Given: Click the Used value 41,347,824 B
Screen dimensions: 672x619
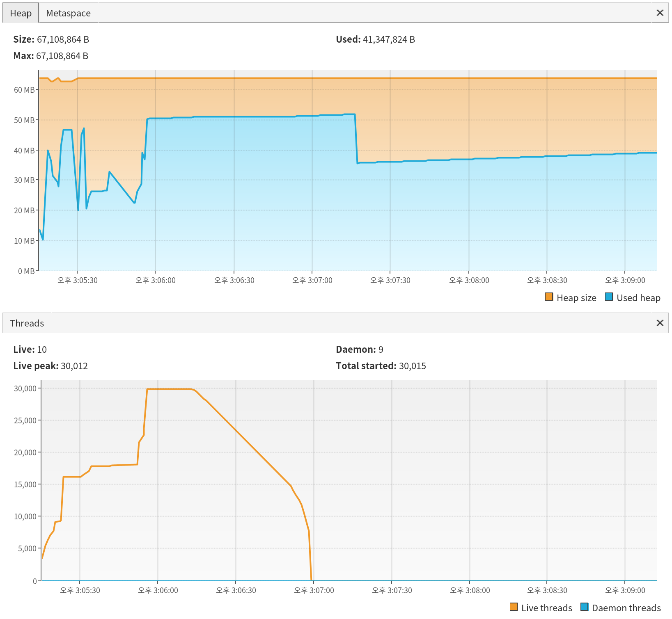Looking at the screenshot, I should point(389,39).
